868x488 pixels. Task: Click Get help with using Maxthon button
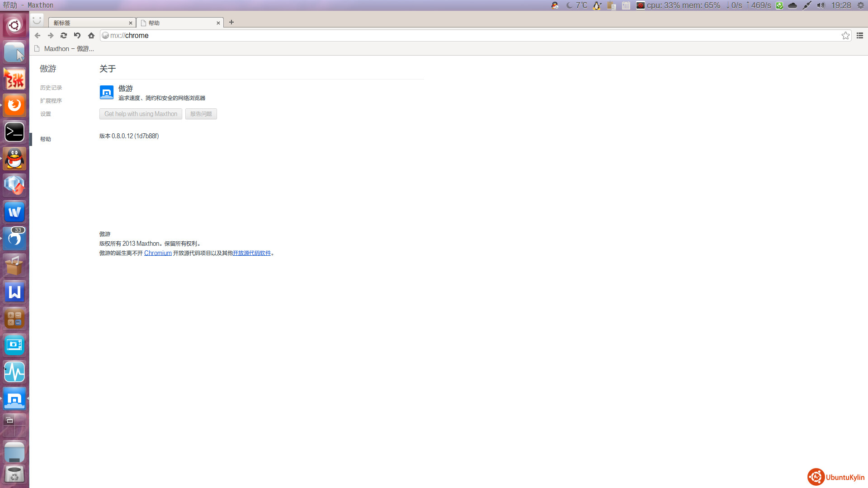(141, 114)
